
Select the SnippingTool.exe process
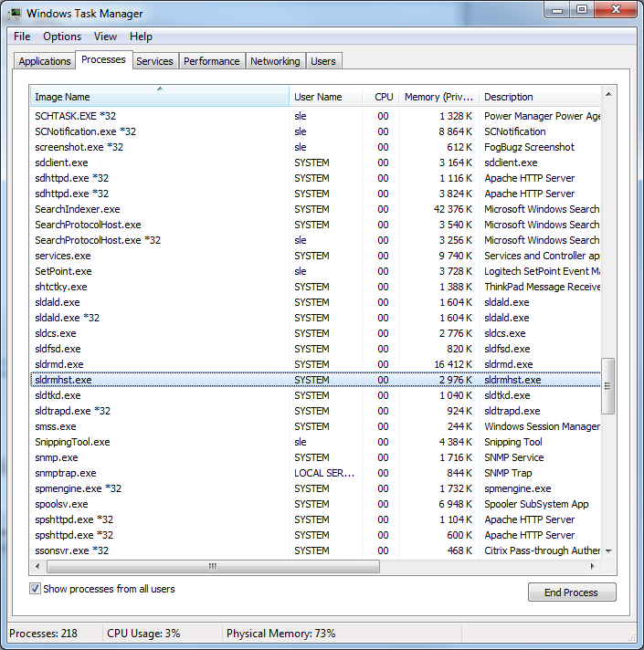[x=315, y=442]
